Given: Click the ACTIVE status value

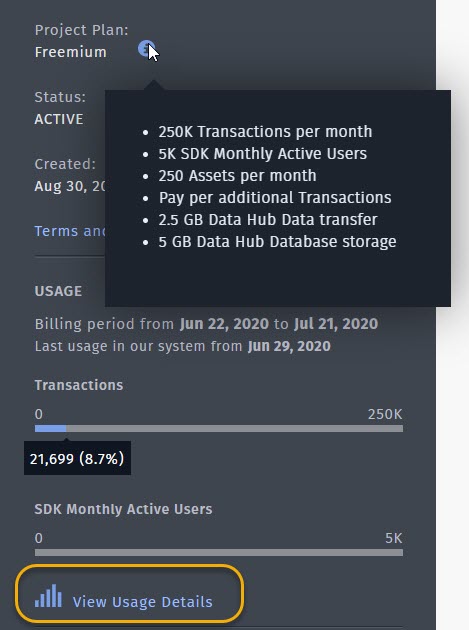Looking at the screenshot, I should (x=59, y=119).
